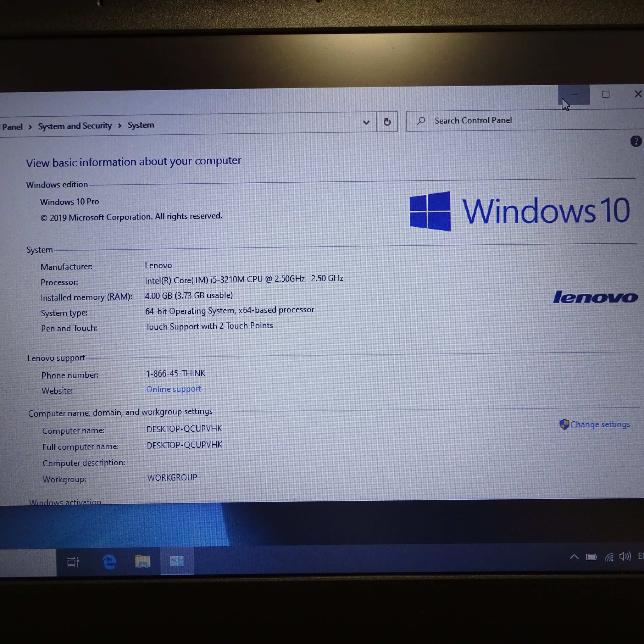Open the Wi-Fi network tray icon
Viewport: 644px width, 644px height.
(609, 557)
